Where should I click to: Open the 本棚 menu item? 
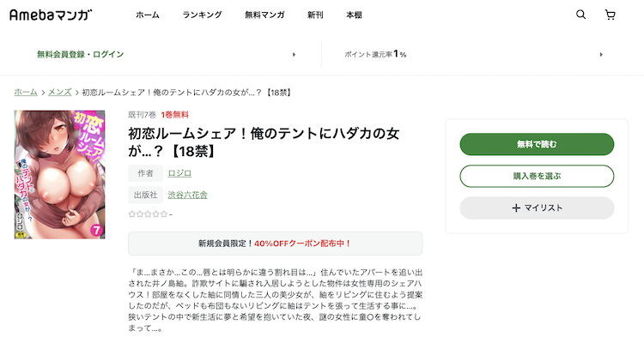click(x=354, y=15)
